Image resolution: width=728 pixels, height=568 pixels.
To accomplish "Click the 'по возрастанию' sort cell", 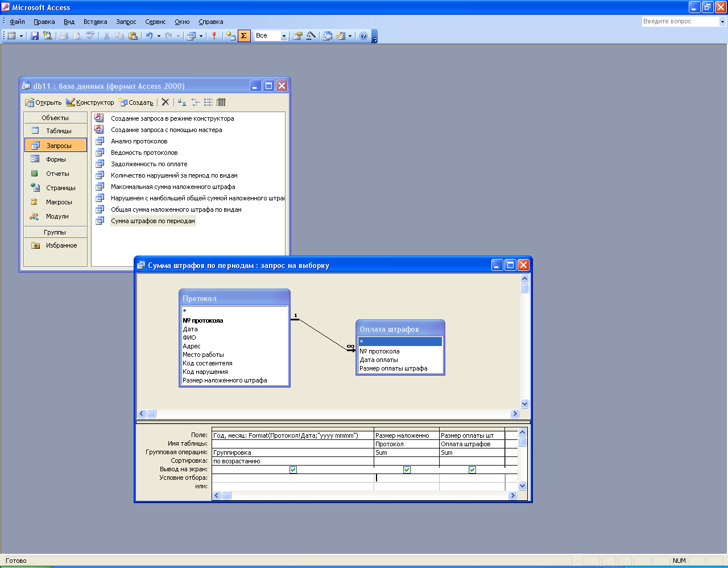I will pos(293,461).
